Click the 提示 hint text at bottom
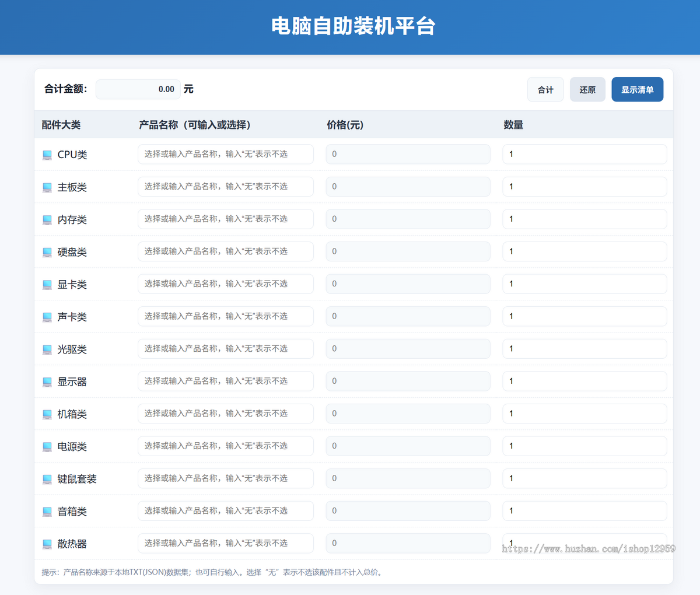The image size is (700, 595). pos(213,572)
